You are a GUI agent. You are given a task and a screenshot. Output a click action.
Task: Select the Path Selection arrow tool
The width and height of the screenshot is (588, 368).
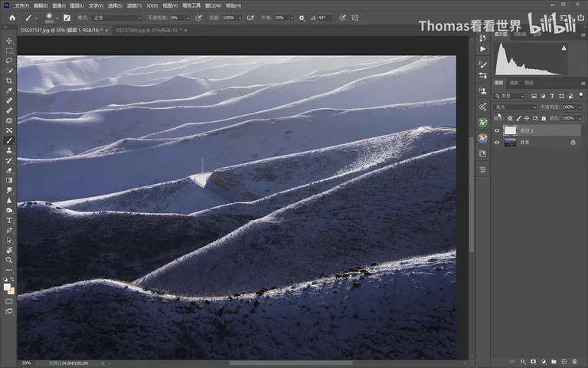9,240
